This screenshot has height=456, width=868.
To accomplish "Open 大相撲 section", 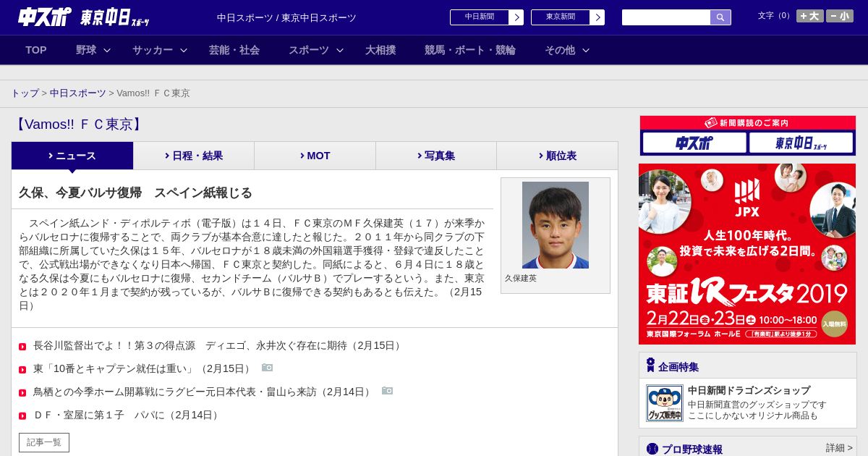I will (380, 50).
